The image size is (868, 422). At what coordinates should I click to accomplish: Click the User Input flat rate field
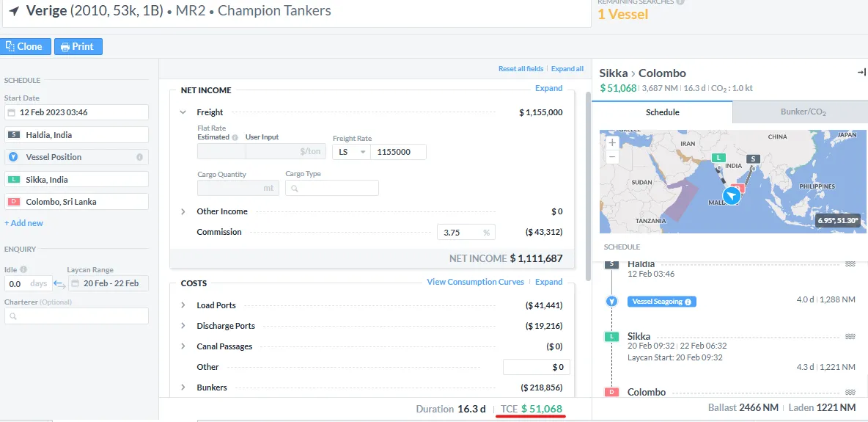[284, 152]
